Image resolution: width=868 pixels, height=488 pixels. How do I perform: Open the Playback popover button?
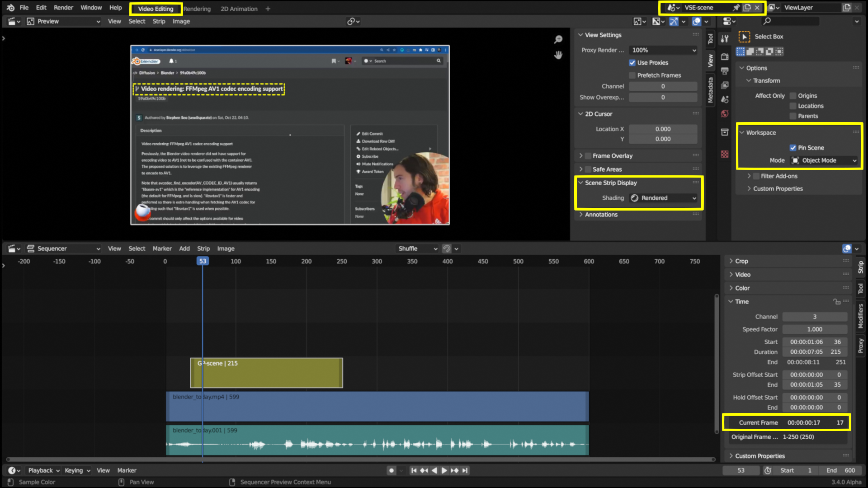[x=43, y=470]
